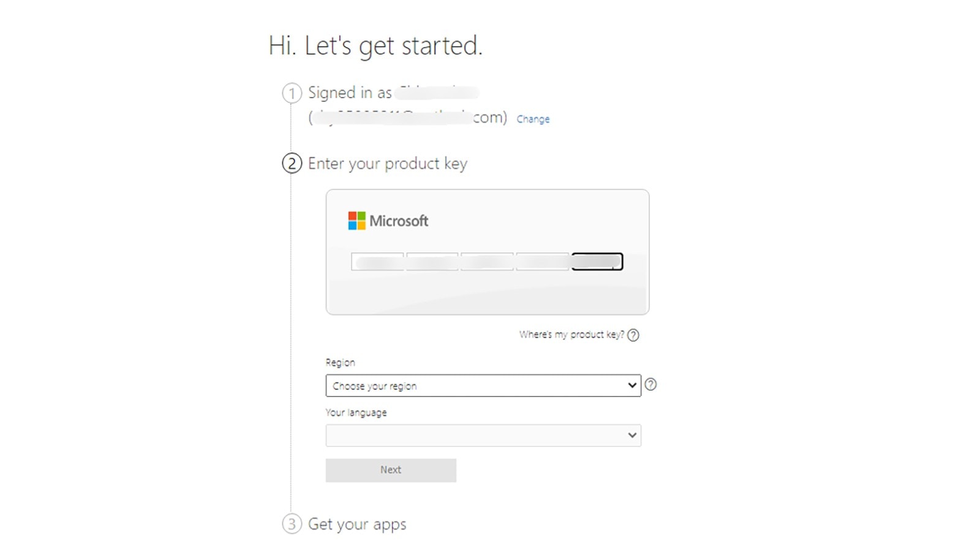The height and width of the screenshot is (545, 980).
Task: Expand the "Your language" dropdown
Action: pyautogui.click(x=483, y=435)
